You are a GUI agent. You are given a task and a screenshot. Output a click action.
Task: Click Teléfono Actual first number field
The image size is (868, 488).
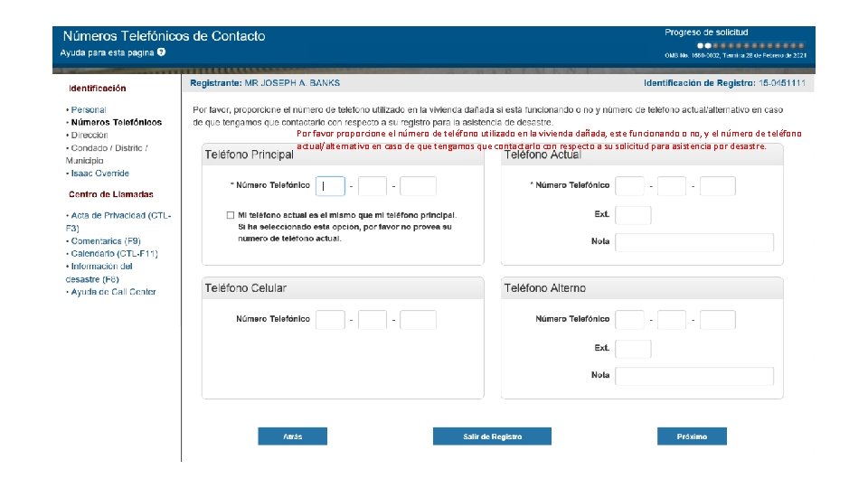pos(630,186)
